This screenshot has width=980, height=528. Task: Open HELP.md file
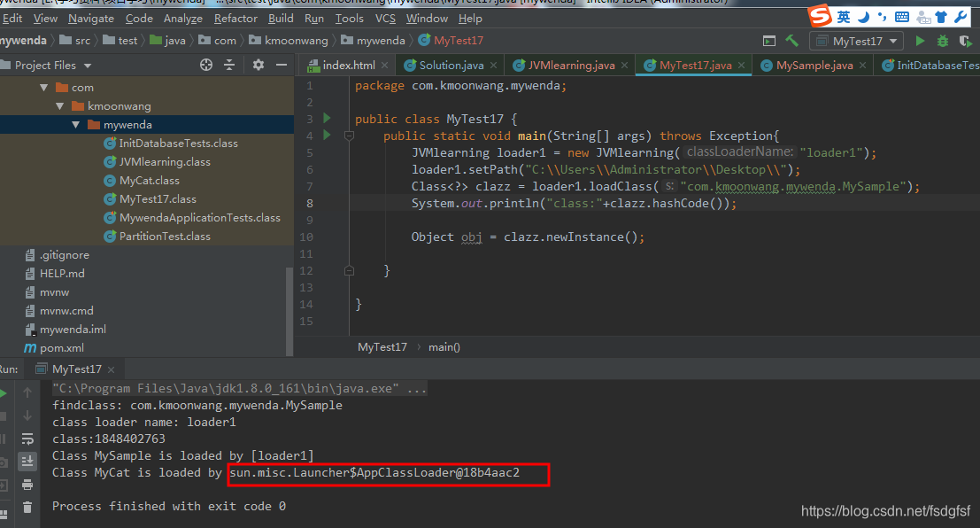[x=54, y=274]
